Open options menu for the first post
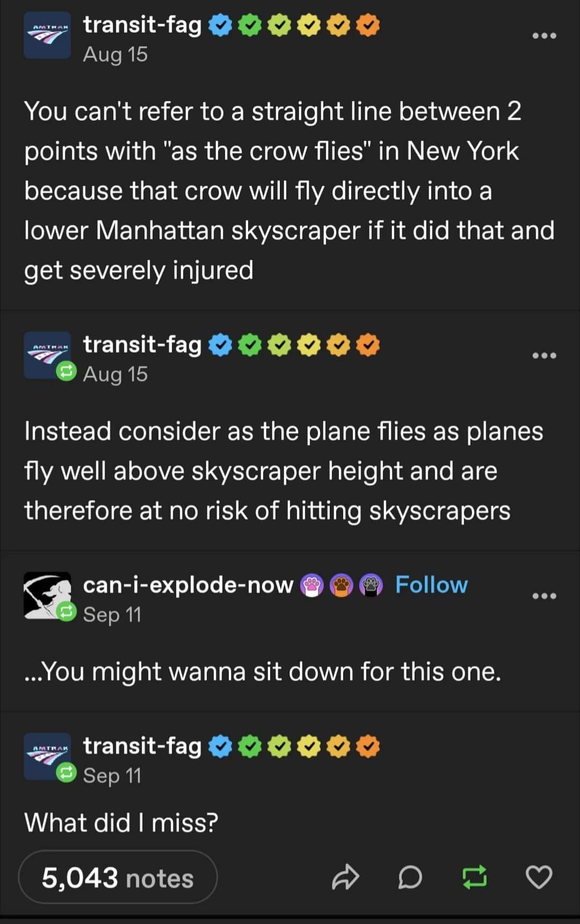 [x=544, y=36]
